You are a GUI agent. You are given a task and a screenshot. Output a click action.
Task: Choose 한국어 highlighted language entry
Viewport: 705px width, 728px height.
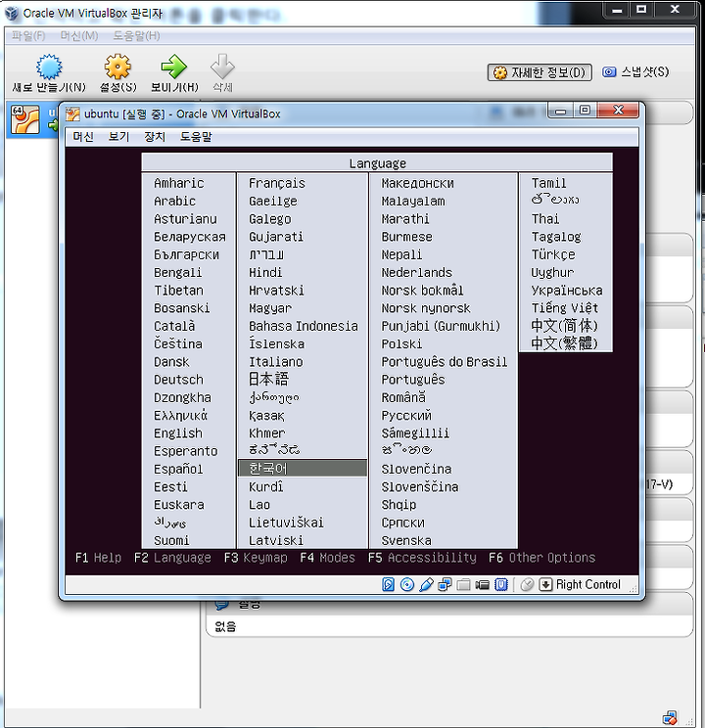click(x=303, y=468)
